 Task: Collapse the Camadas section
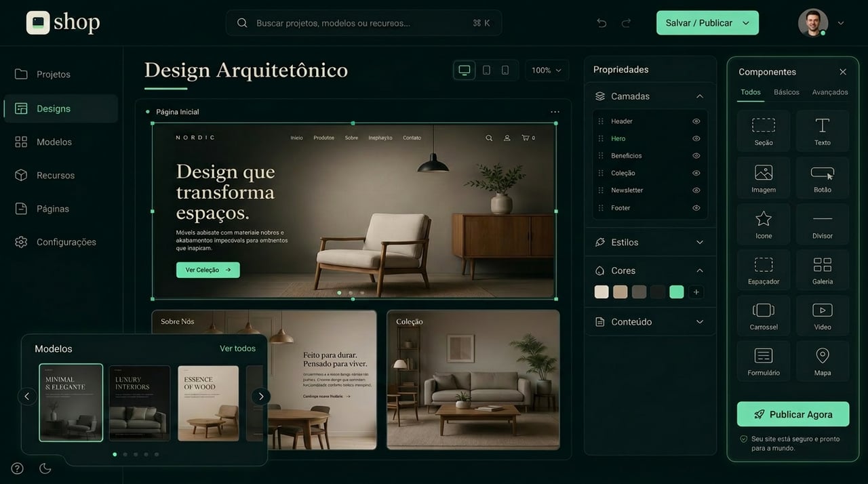(700, 96)
